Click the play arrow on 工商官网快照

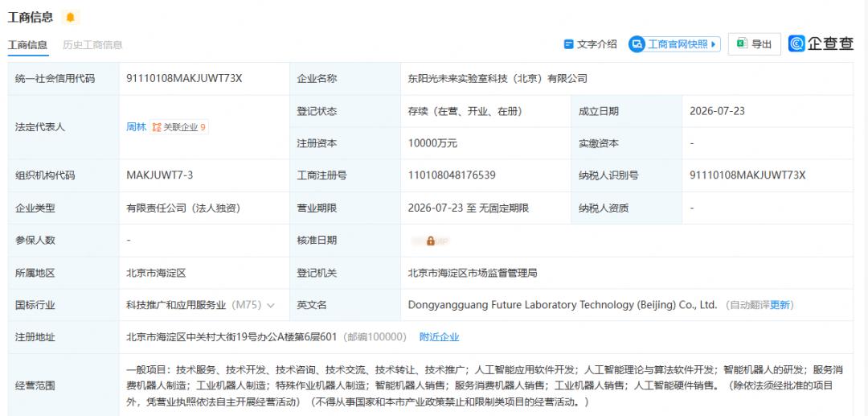pos(713,44)
